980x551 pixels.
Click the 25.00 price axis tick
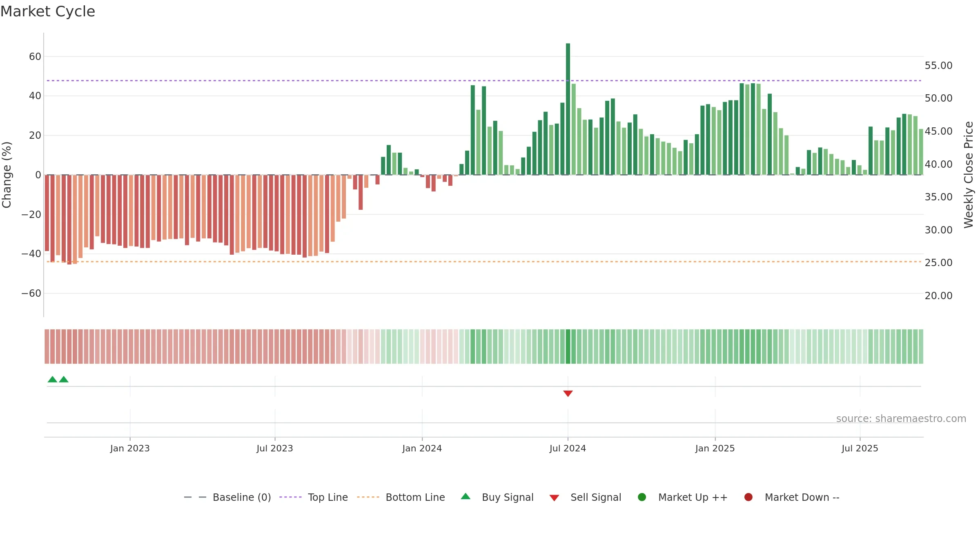939,263
